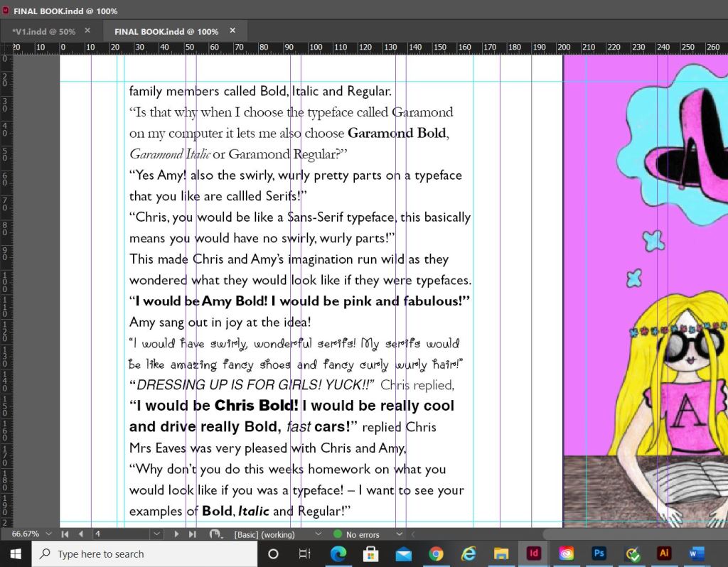Go to the first page
The height and width of the screenshot is (567, 728).
[x=65, y=534]
